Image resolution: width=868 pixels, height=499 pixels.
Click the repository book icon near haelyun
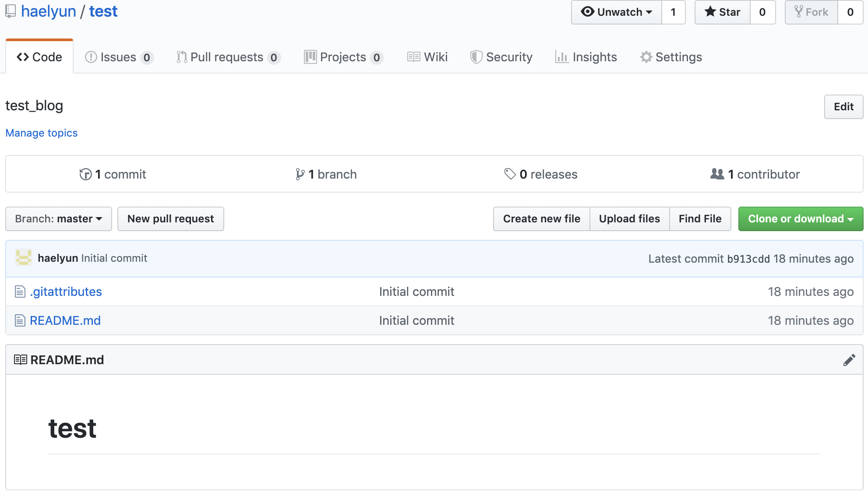pos(11,11)
